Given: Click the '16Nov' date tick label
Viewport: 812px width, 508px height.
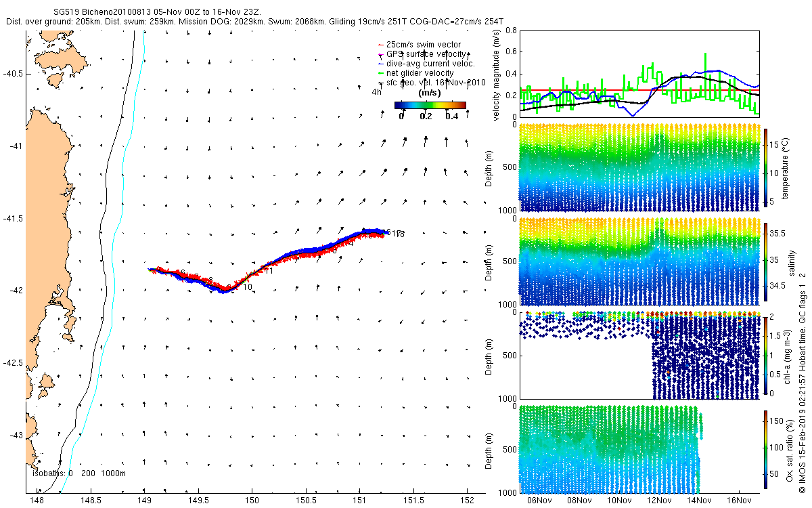Looking at the screenshot, I should click(x=738, y=500).
